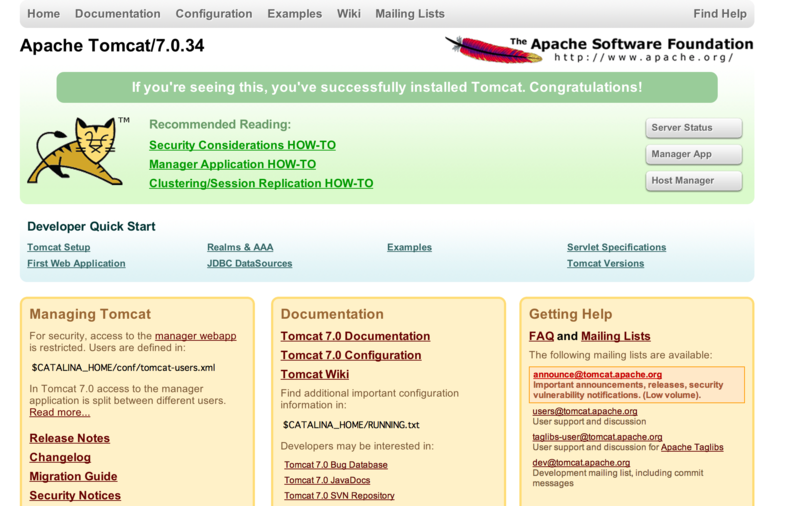Open the Tomcat 7.0 Documentation link
800x506 pixels.
[x=355, y=336]
